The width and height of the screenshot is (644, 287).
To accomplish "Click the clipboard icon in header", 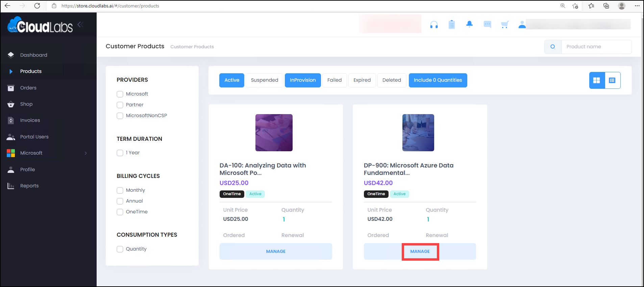I will tap(452, 24).
